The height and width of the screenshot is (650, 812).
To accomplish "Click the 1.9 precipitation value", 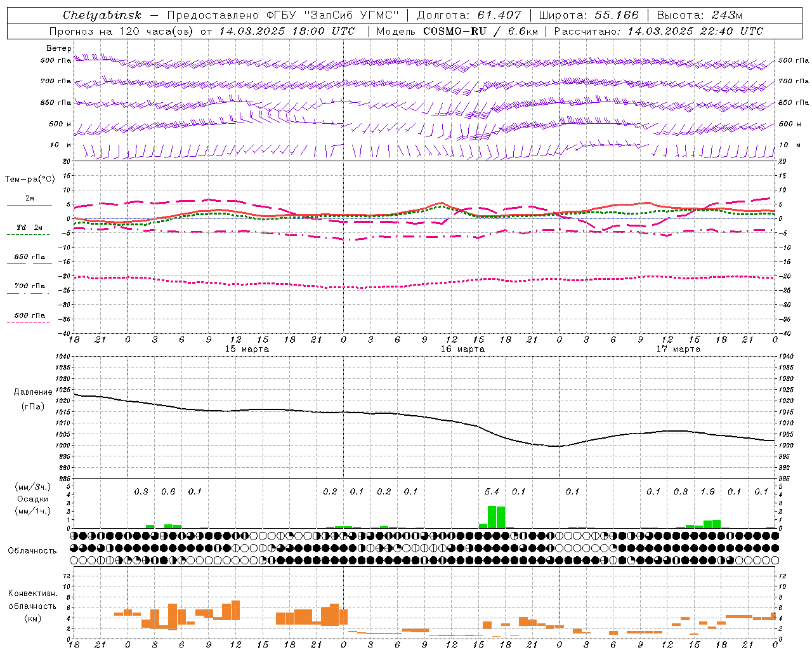I will pos(707,491).
